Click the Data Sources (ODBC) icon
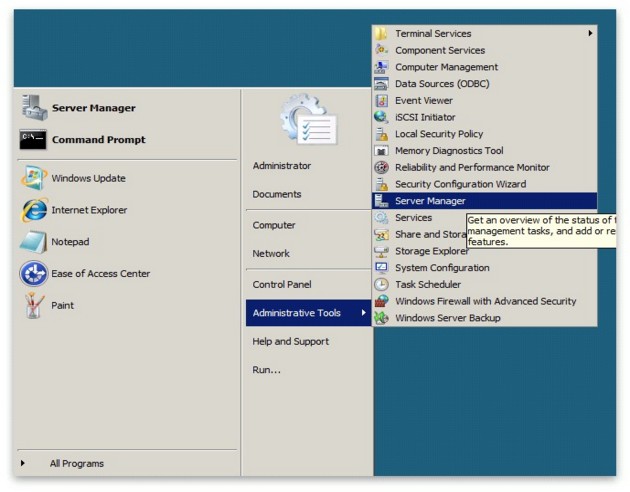Image resolution: width=630 pixels, height=492 pixels. (381, 84)
